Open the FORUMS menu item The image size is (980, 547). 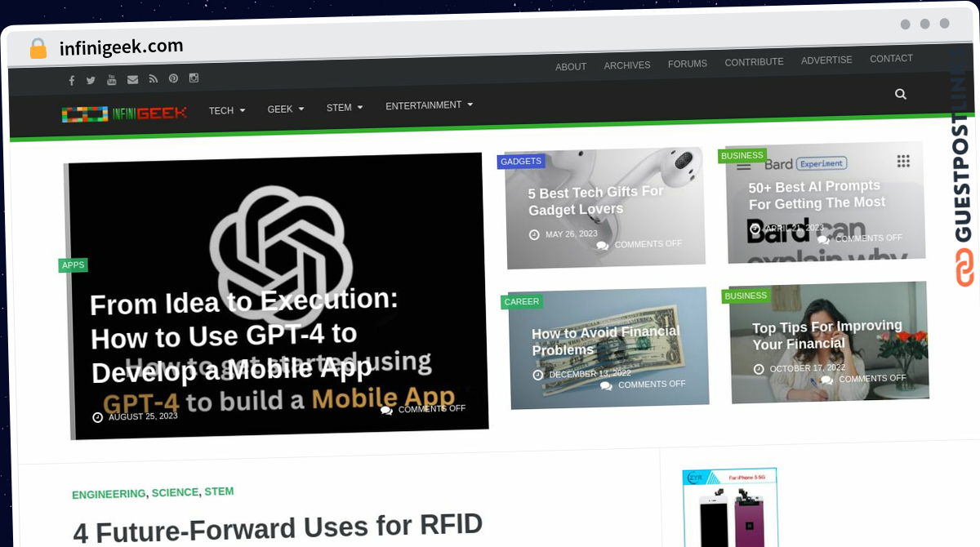pos(688,64)
